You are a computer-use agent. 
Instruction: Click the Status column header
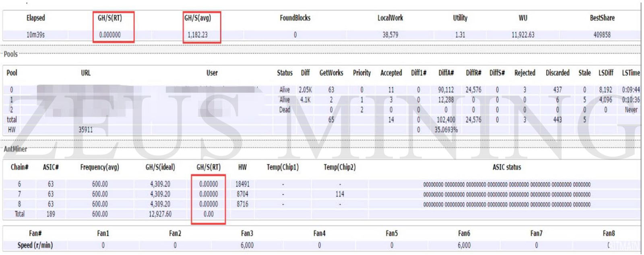285,73
